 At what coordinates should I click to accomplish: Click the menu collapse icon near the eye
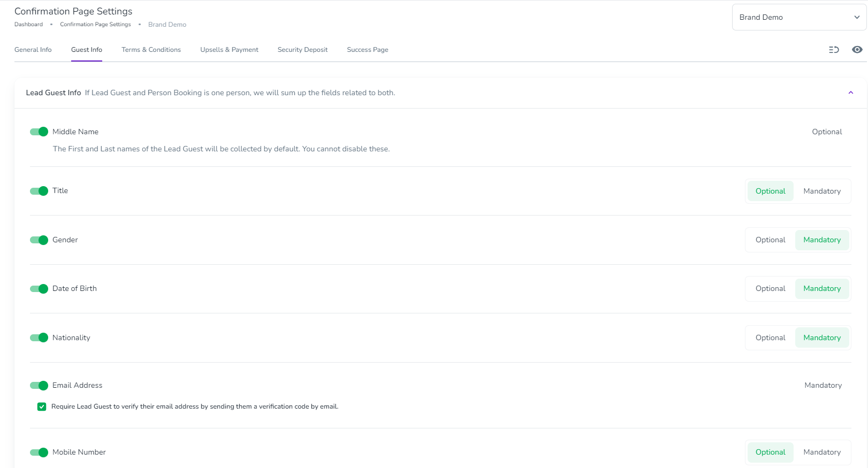tap(834, 50)
